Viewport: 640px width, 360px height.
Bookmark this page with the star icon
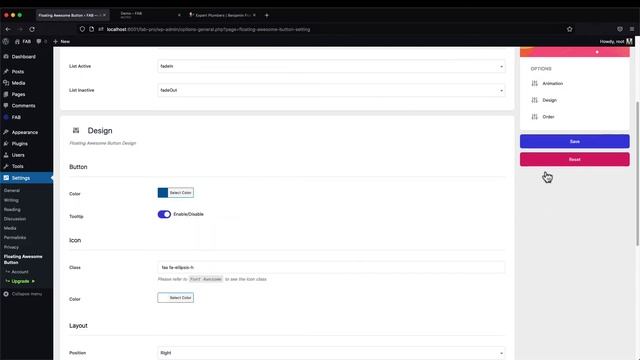569,29
